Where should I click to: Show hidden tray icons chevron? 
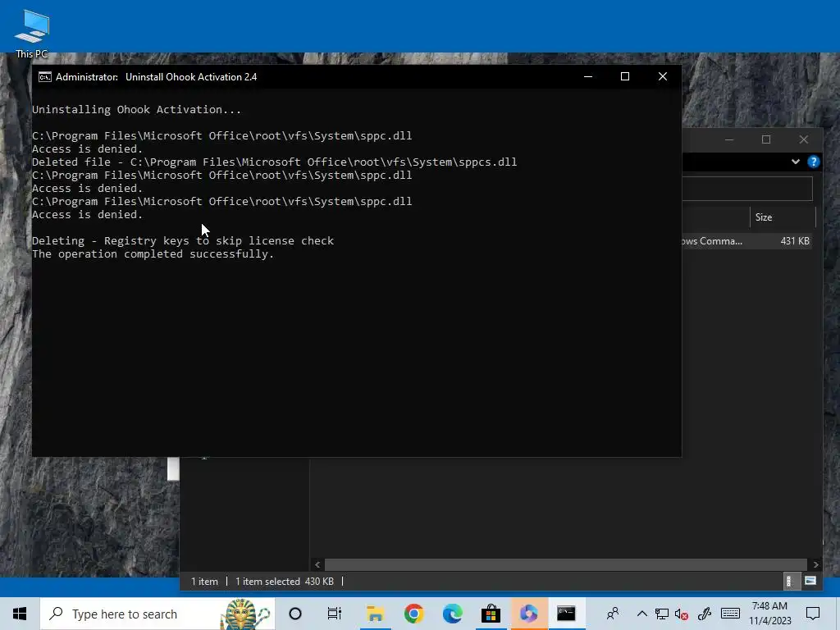[x=641, y=614]
